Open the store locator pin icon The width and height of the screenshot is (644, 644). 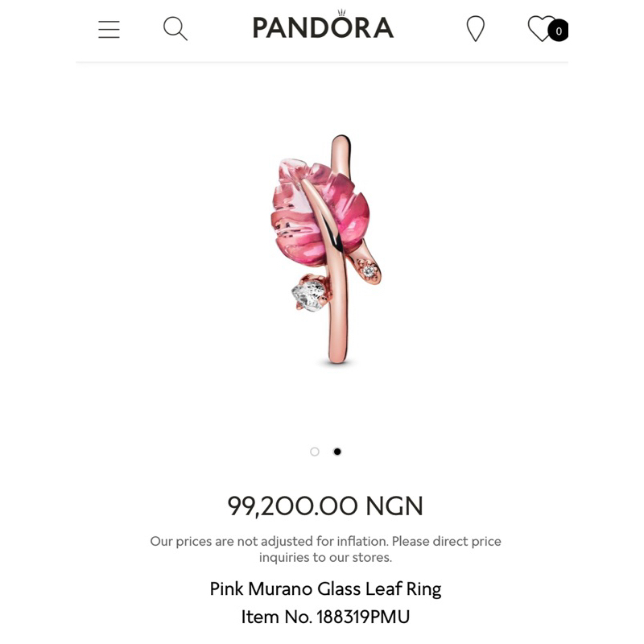[476, 29]
